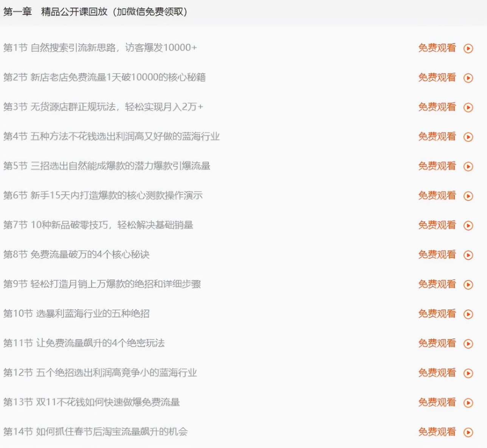Open lesson 第11节 让免费流量飙升的4个绝密玩法
The height and width of the screenshot is (448, 487).
coord(84,343)
